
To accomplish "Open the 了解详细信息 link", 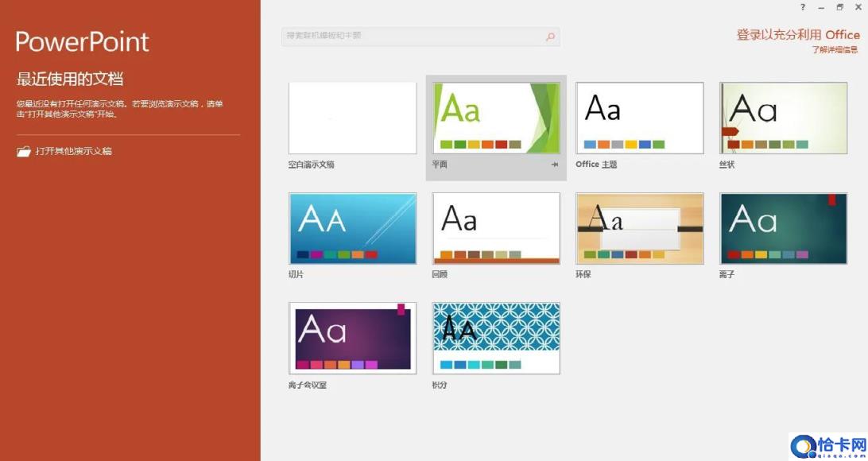I will [x=835, y=49].
